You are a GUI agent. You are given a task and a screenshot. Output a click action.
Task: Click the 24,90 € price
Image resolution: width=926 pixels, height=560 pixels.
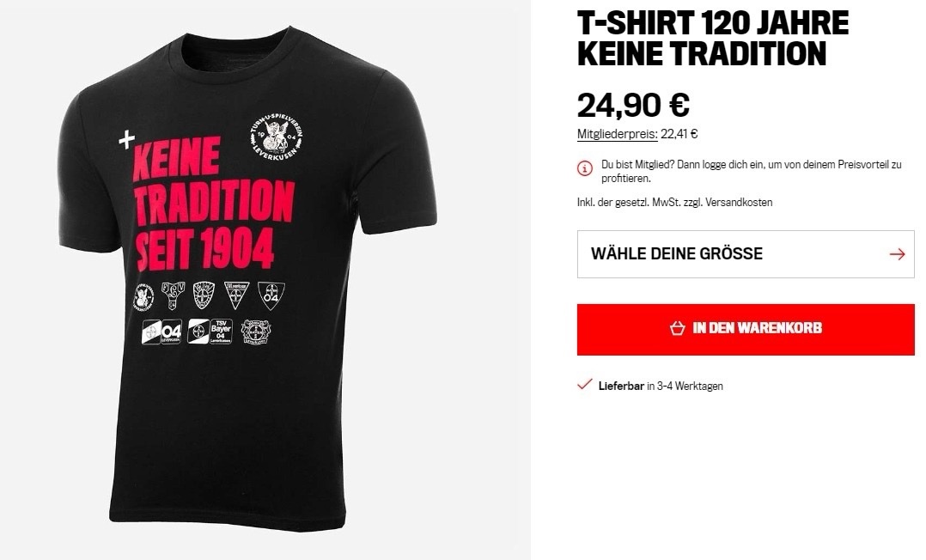633,105
